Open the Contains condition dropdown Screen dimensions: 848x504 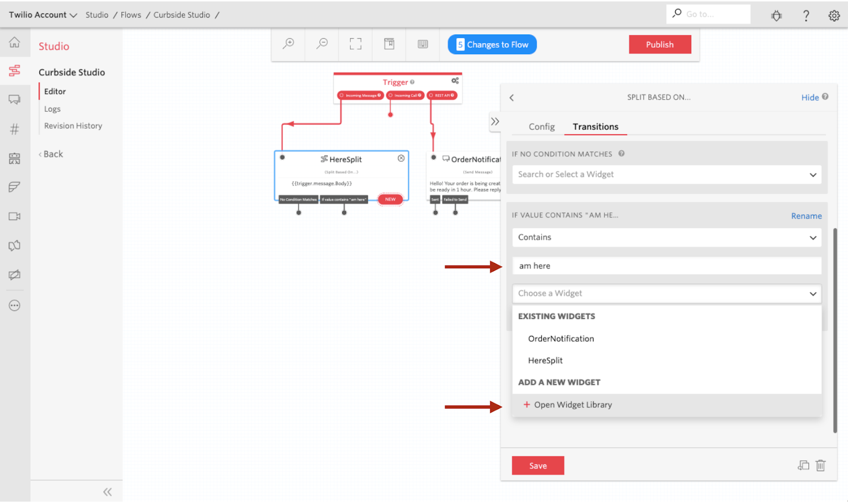pyautogui.click(x=667, y=237)
